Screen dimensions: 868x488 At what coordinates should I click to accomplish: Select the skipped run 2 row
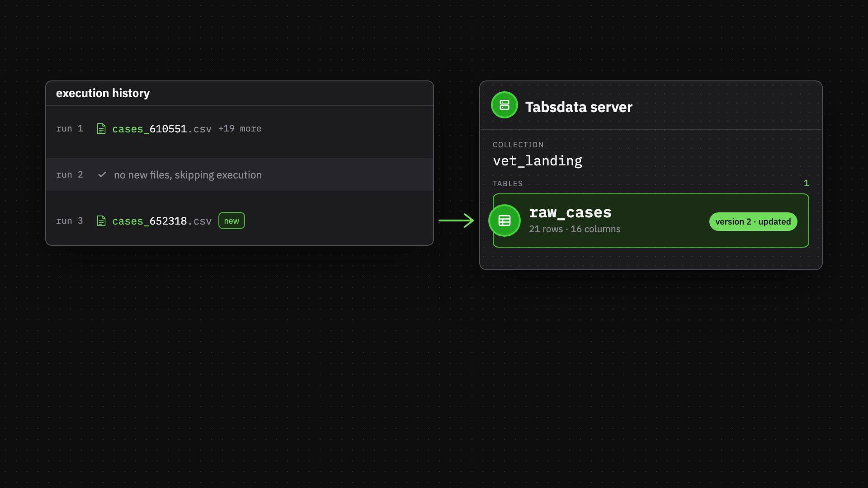click(x=240, y=174)
